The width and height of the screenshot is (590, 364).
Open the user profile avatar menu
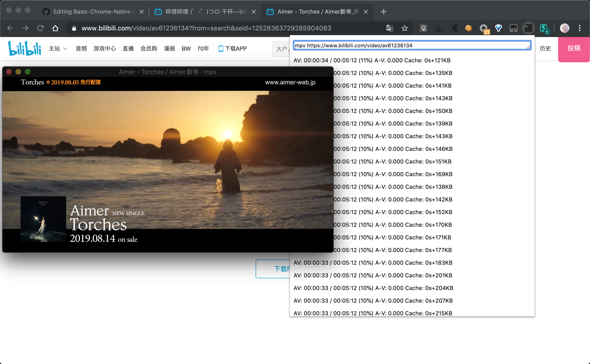(564, 28)
